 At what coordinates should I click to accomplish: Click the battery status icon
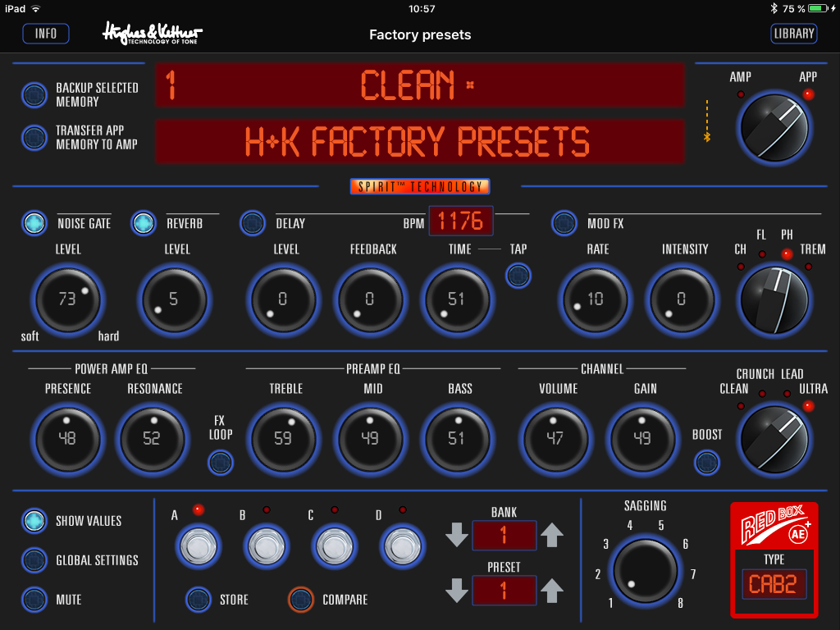pyautogui.click(x=819, y=8)
